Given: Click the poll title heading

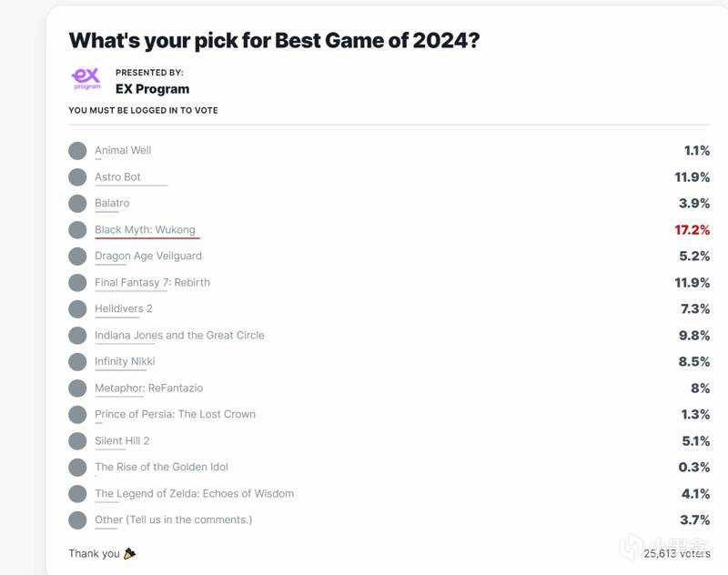Looking at the screenshot, I should tap(274, 40).
